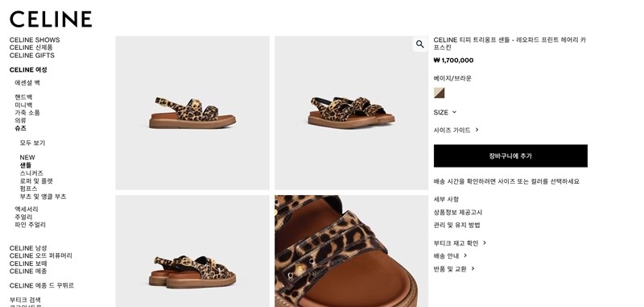This screenshot has width=644, height=307.
Task: Click the arrow beside 반품 및 교환
Action: pos(473,269)
